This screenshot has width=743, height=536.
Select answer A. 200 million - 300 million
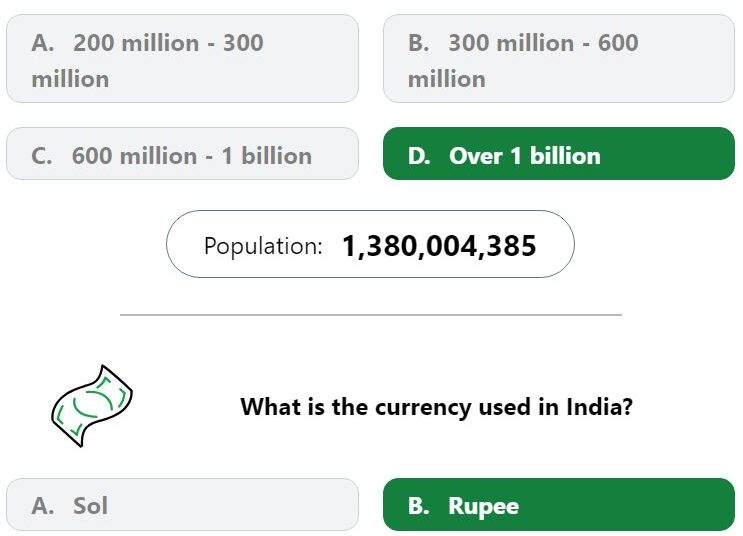(x=182, y=59)
